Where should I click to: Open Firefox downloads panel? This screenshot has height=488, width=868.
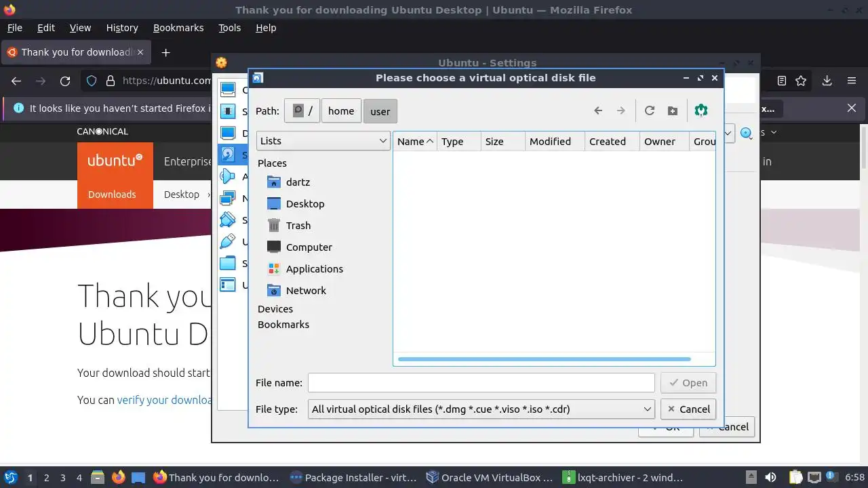(x=827, y=81)
